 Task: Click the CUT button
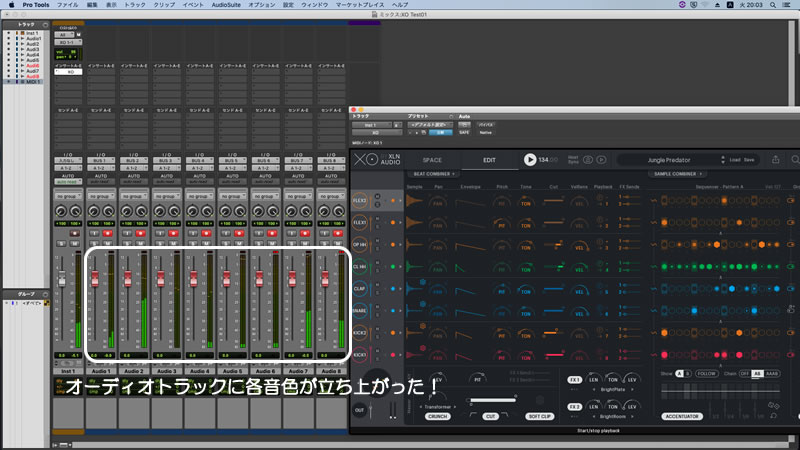pyautogui.click(x=490, y=416)
